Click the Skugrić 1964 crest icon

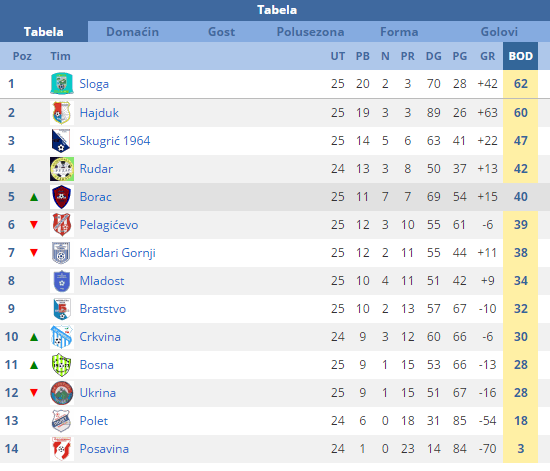[62, 141]
